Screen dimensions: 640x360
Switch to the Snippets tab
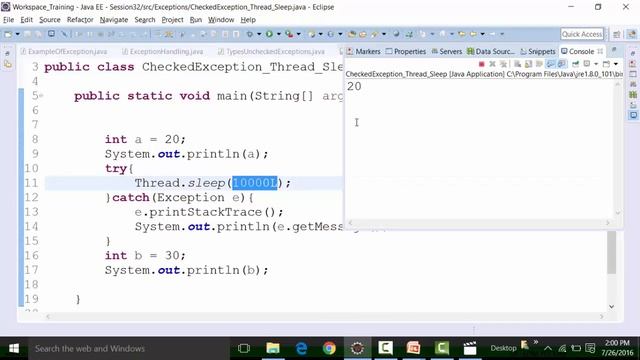[538, 51]
